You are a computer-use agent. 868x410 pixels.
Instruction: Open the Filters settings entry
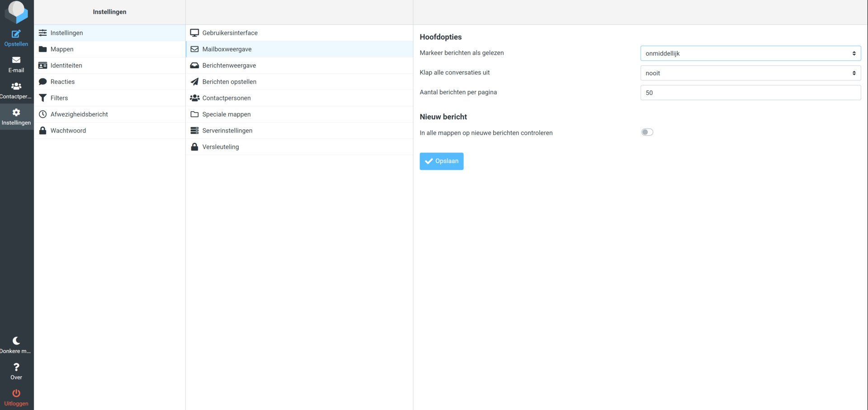pos(109,98)
